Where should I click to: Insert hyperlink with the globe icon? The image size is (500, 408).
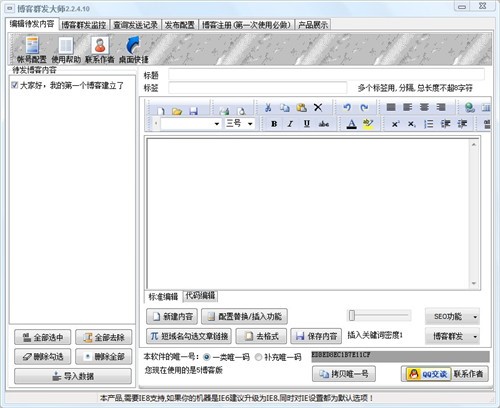point(470,107)
